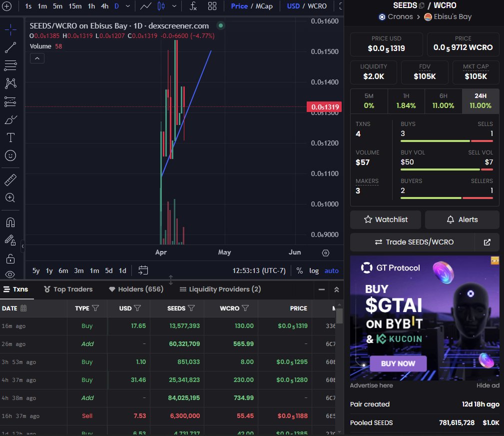
Task: Open chart style dropdown arrow
Action: (174, 6)
